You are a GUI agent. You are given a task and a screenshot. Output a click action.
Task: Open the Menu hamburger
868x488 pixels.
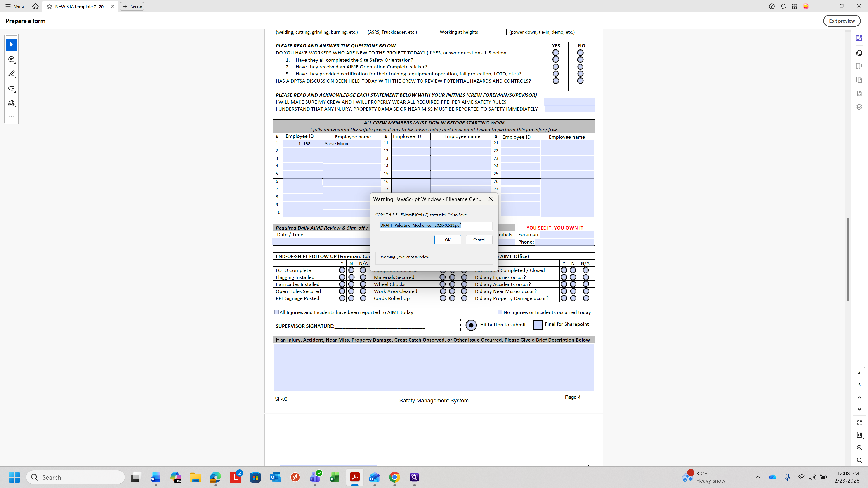click(x=14, y=6)
